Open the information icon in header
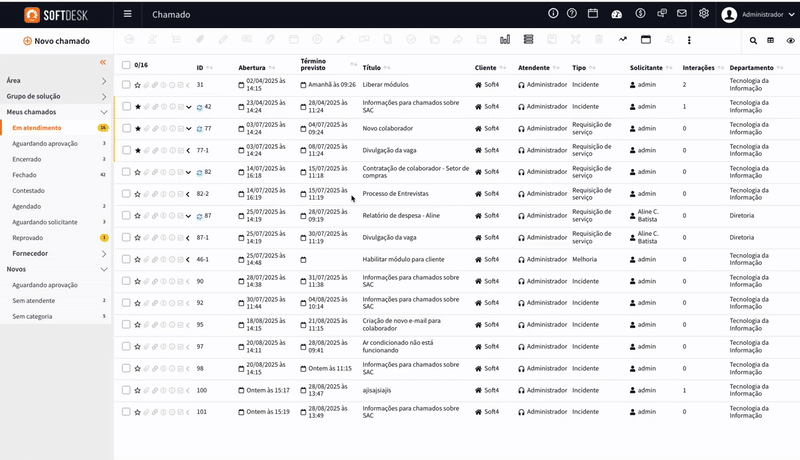This screenshot has height=460, width=800. coord(553,14)
